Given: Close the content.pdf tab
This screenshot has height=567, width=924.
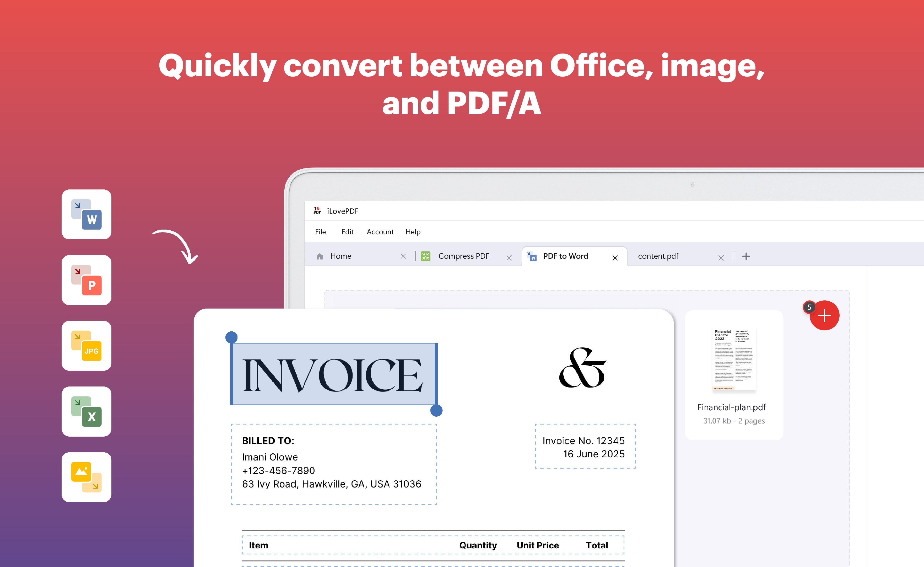Looking at the screenshot, I should coord(721,258).
